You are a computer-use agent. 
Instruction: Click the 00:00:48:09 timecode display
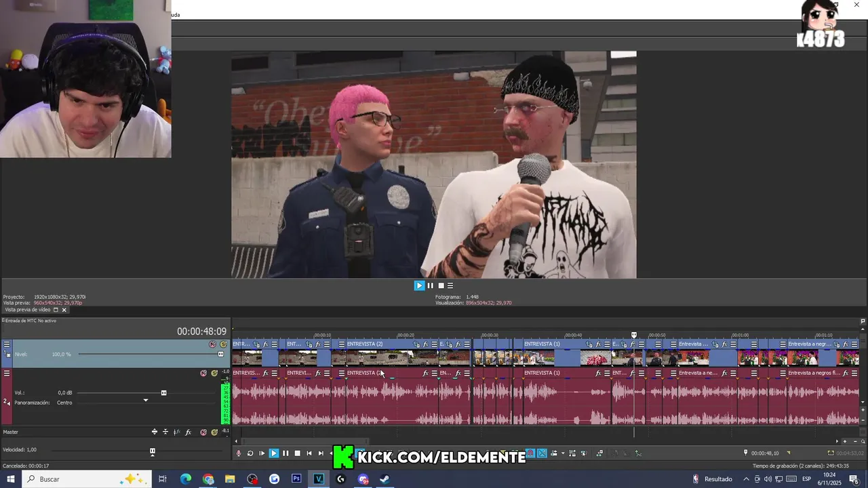pos(201,331)
